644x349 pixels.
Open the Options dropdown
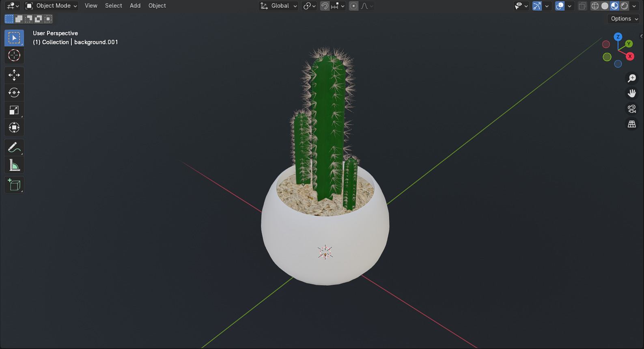tap(624, 19)
